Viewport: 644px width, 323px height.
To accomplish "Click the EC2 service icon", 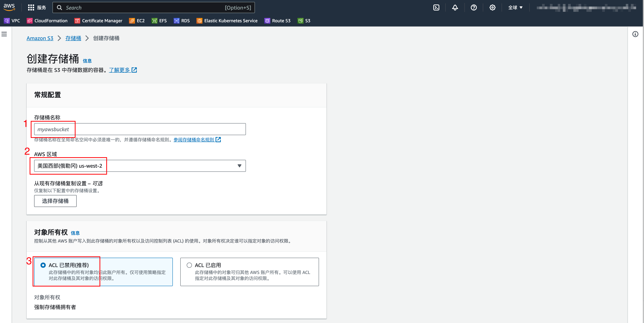I will (132, 21).
